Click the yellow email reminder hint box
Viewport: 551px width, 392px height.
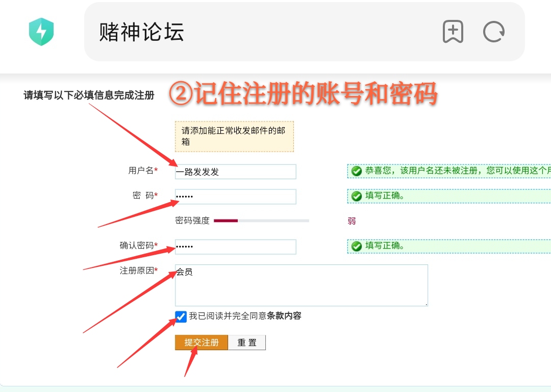pyautogui.click(x=234, y=136)
